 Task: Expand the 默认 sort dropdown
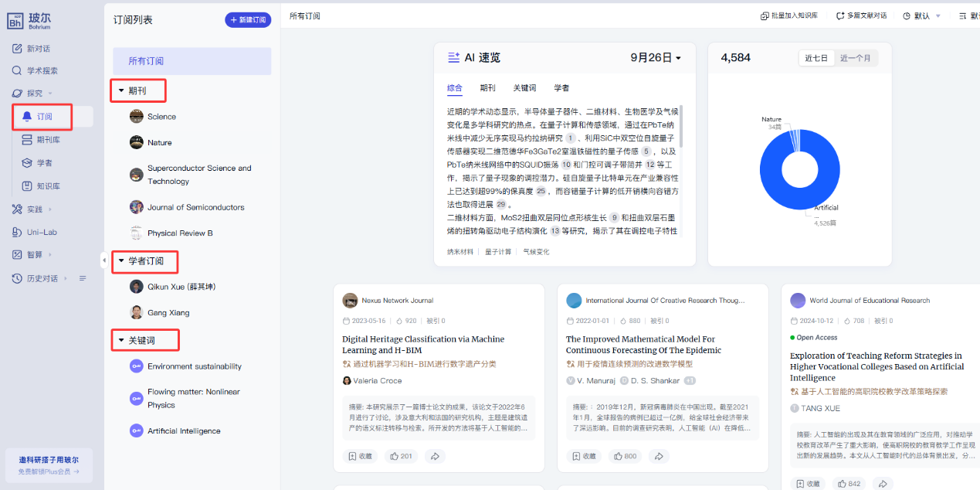922,15
